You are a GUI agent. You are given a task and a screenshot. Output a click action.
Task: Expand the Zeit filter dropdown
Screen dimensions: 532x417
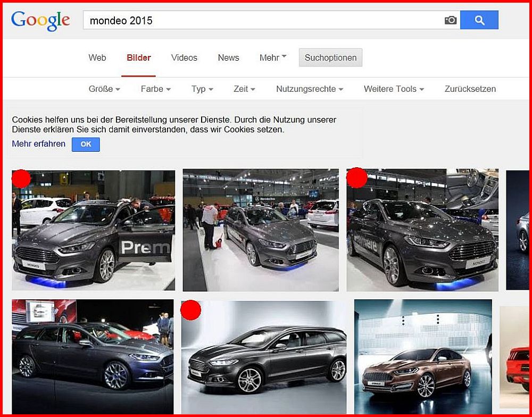[244, 89]
